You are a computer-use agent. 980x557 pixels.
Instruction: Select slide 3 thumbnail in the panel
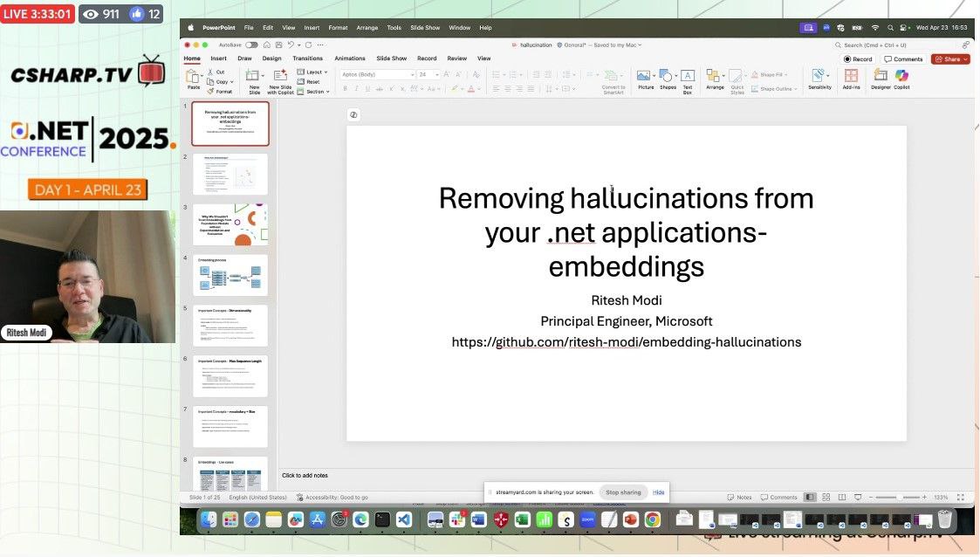point(230,225)
